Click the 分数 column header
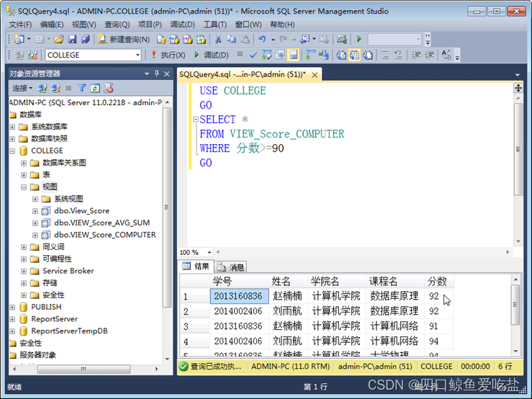Image resolution: width=532 pixels, height=399 pixels. pyautogui.click(x=438, y=281)
